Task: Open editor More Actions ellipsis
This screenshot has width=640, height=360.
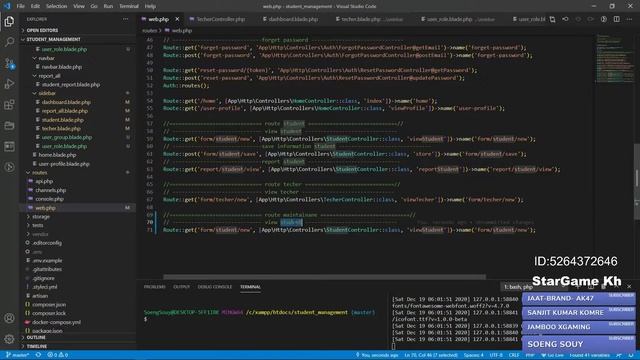Action: coord(629,19)
